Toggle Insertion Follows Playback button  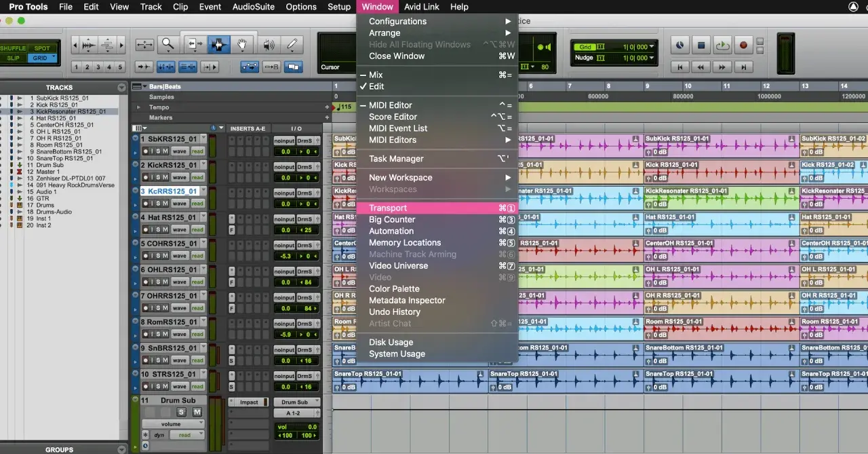click(x=210, y=67)
